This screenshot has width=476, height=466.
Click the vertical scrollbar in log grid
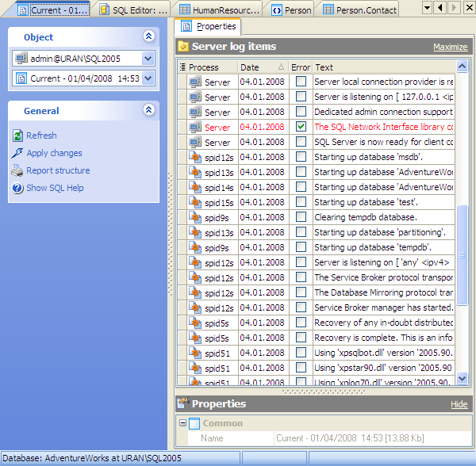pos(463,254)
